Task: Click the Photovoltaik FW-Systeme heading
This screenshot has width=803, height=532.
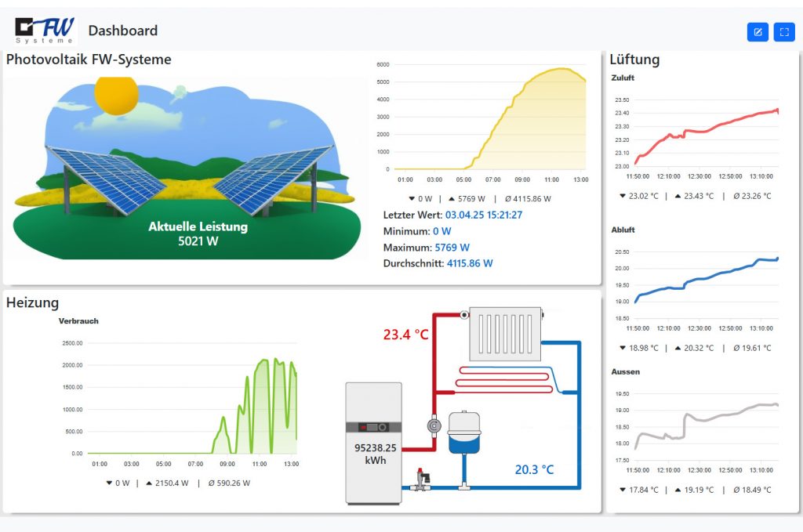Action: (x=89, y=60)
